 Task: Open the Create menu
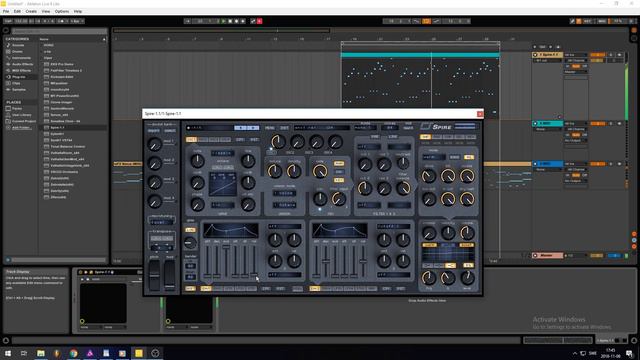[31, 11]
